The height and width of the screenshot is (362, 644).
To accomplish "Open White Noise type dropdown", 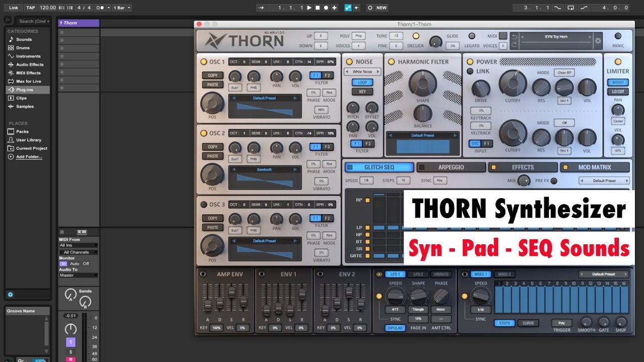I will tap(362, 72).
